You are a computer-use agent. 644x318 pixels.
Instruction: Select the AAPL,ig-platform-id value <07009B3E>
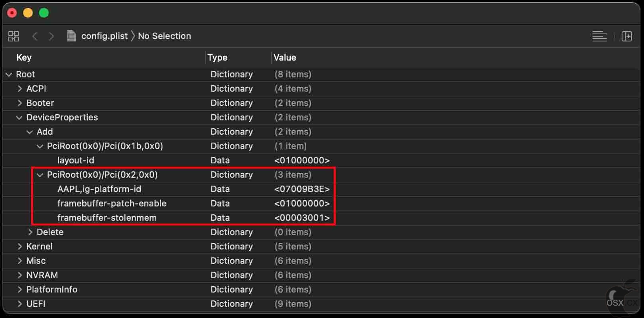(302, 189)
